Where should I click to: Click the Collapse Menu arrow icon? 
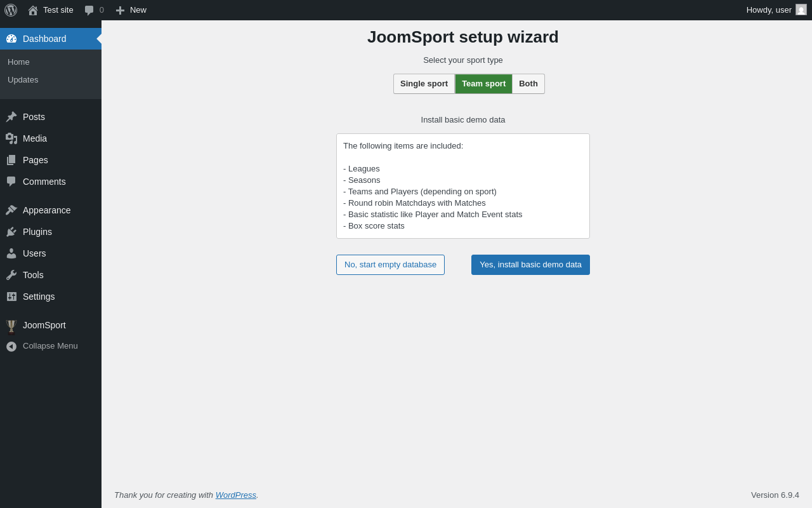coord(11,347)
